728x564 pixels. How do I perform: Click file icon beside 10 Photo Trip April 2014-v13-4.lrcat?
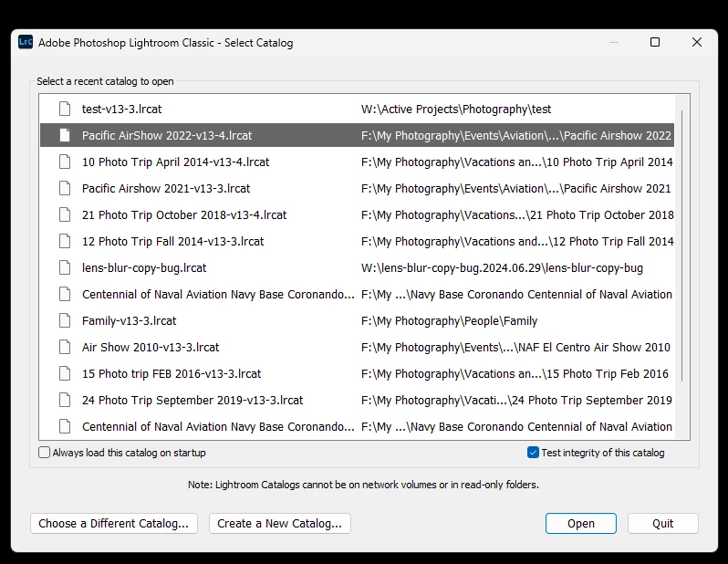65,162
